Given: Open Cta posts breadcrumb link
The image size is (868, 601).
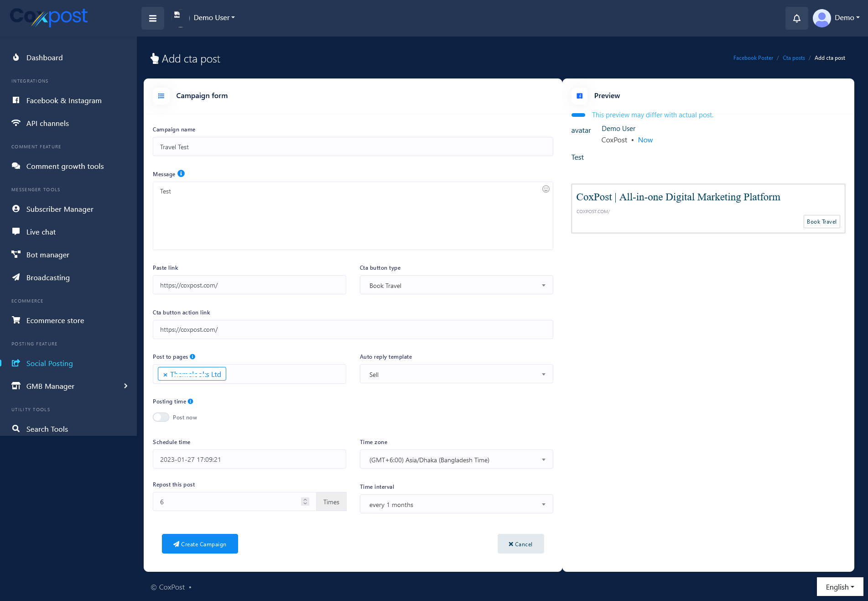Looking at the screenshot, I should (x=794, y=58).
